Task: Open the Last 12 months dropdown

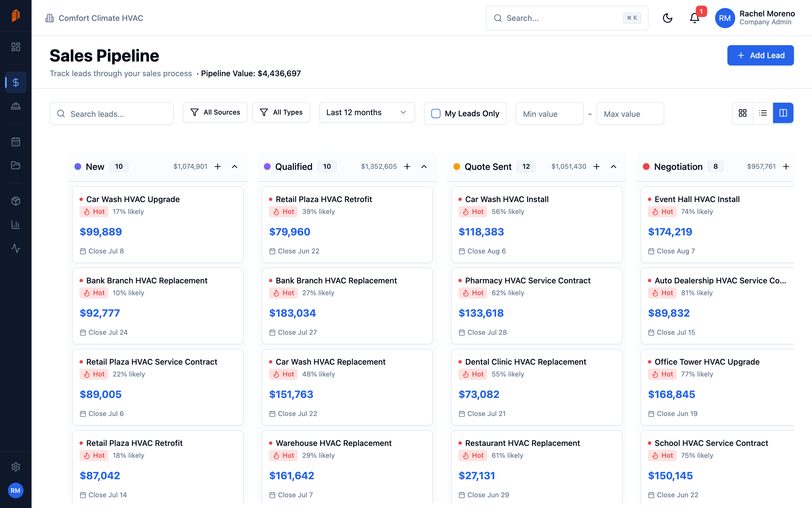Action: (367, 113)
